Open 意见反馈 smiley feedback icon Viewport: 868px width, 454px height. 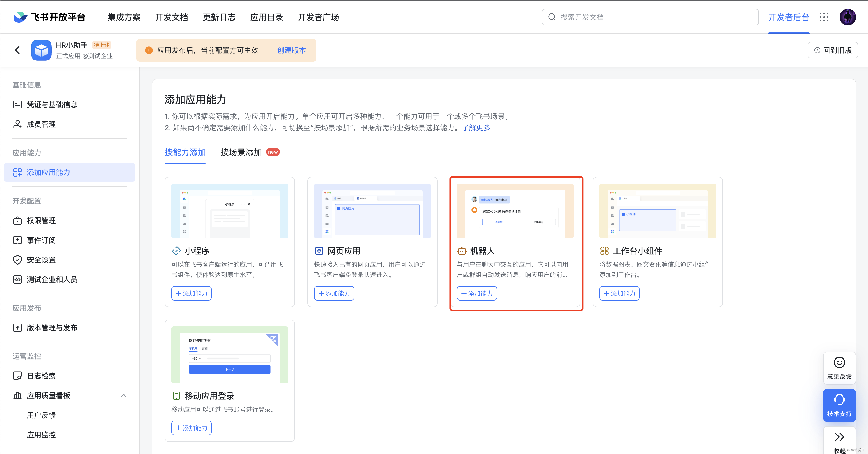839,367
